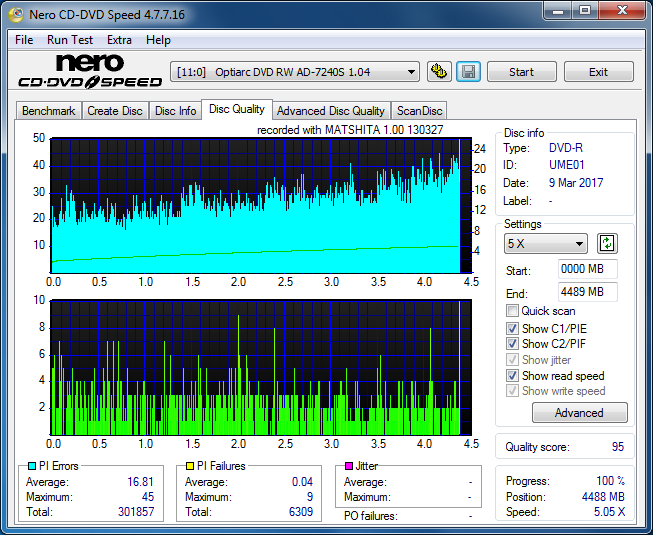
Task: Toggle Show C1/PIE checkbox
Action: 512,328
